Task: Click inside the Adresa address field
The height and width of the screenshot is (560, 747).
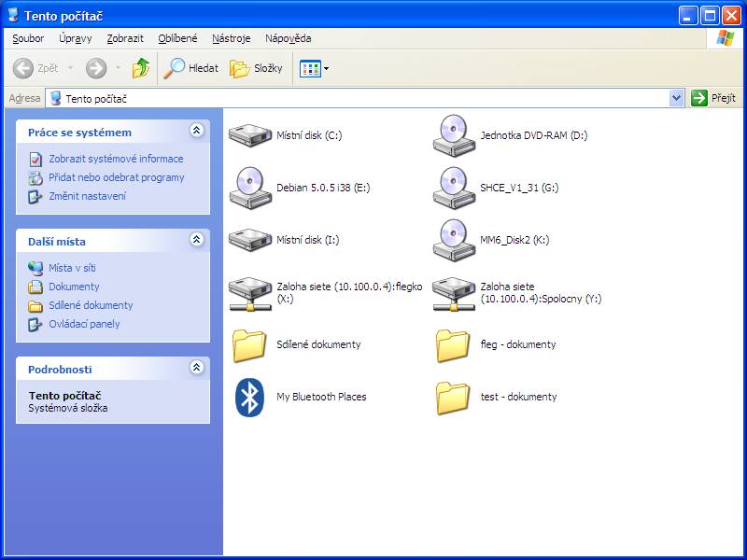Action: [373, 98]
